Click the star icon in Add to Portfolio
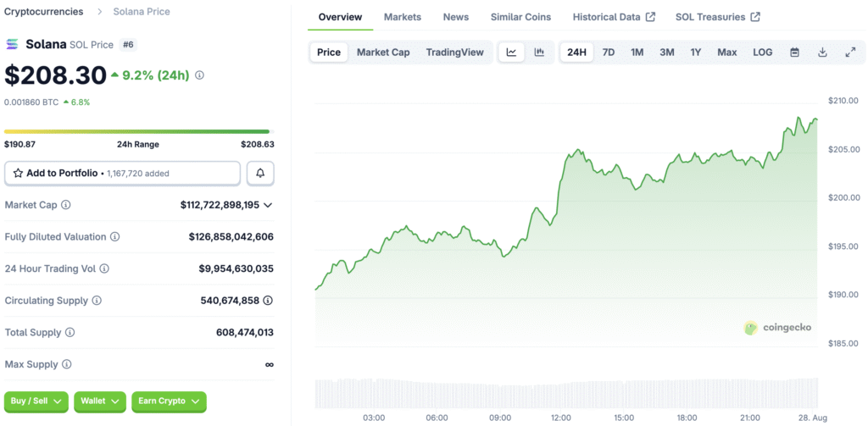This screenshot has height=426, width=868. pos(18,173)
